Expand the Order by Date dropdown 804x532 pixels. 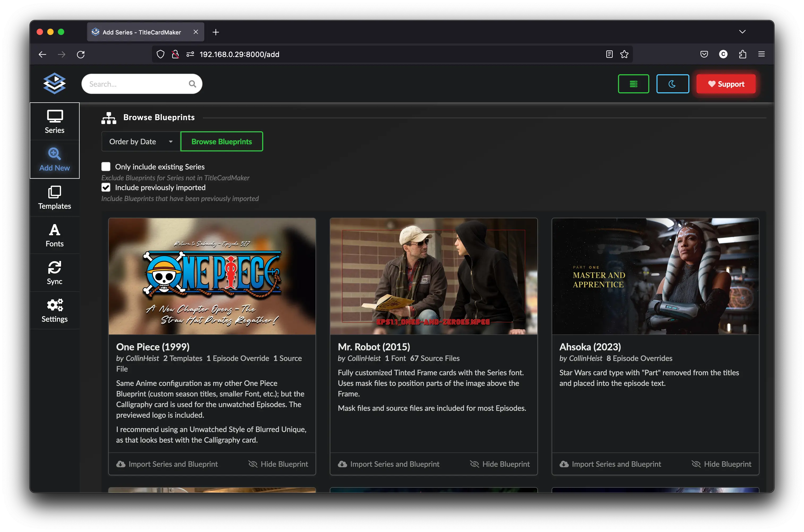(x=141, y=141)
